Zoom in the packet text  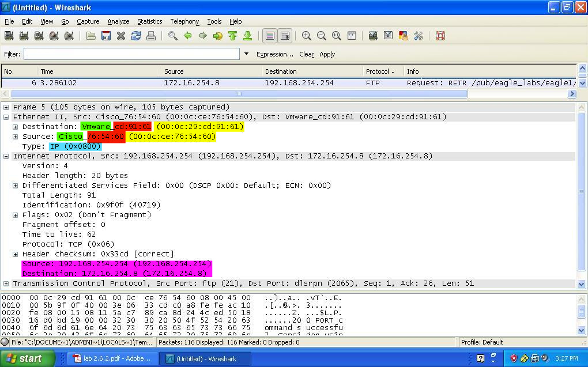coord(306,36)
